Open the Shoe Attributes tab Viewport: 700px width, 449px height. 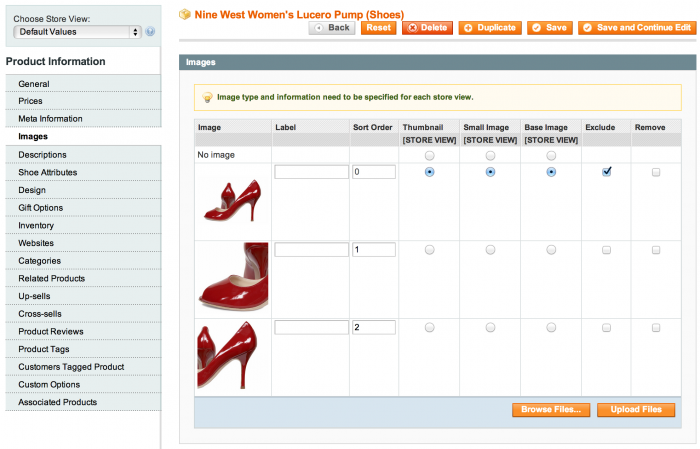click(83, 172)
